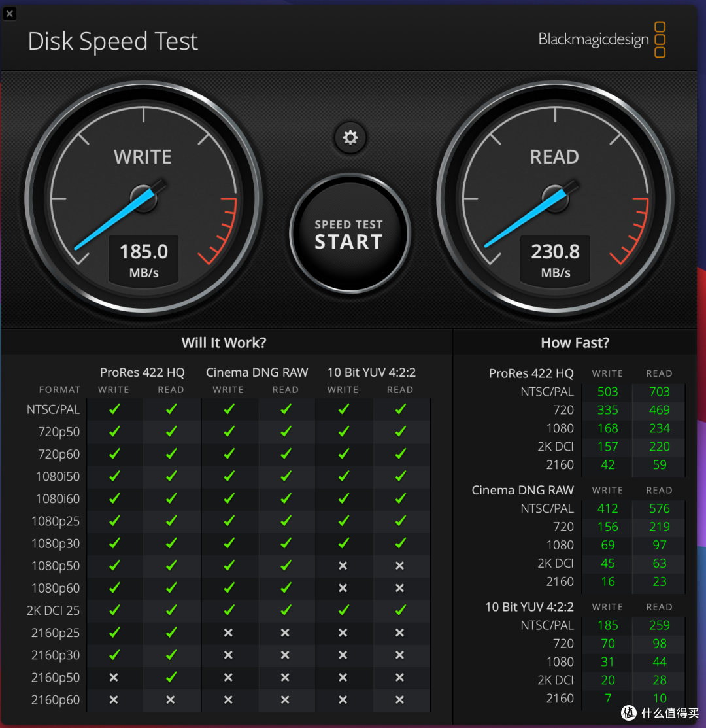Image resolution: width=706 pixels, height=728 pixels.
Task: Click Cinema DNG 1080 write value 69
Action: 608,545
